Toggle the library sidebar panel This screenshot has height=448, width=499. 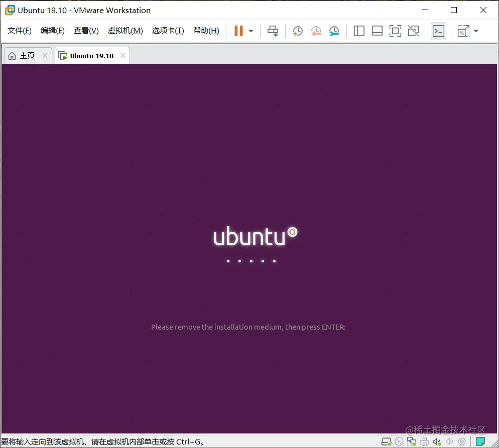click(359, 31)
